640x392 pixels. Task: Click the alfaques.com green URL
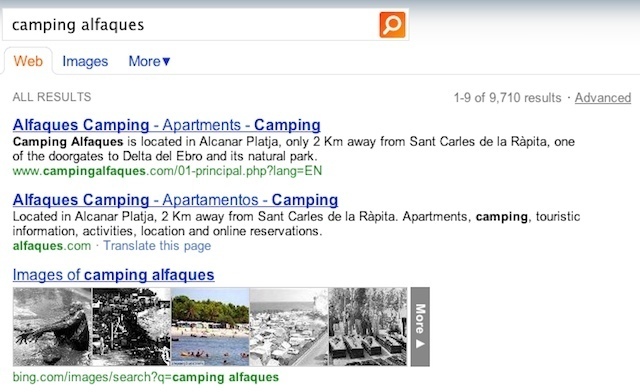point(52,246)
